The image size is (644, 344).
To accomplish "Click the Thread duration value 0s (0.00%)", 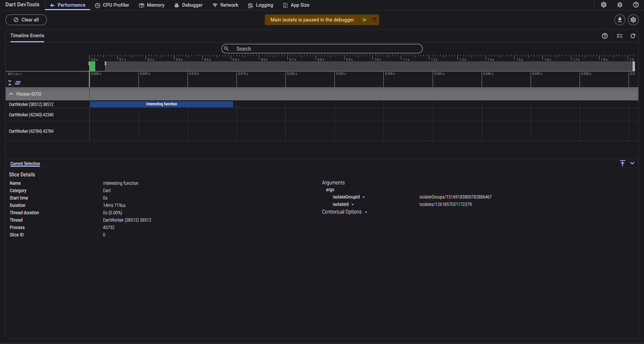I will point(112,213).
